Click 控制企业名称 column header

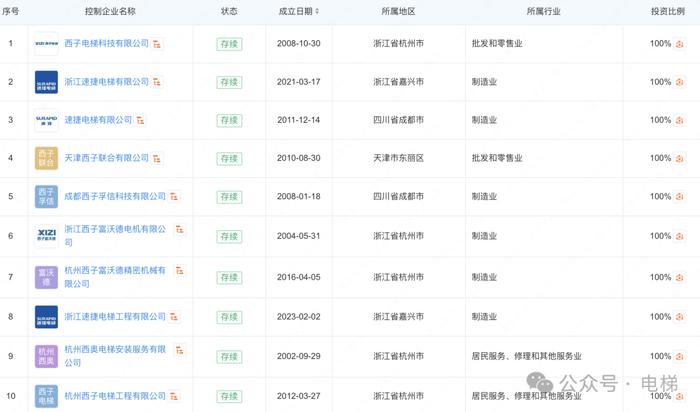pyautogui.click(x=110, y=11)
